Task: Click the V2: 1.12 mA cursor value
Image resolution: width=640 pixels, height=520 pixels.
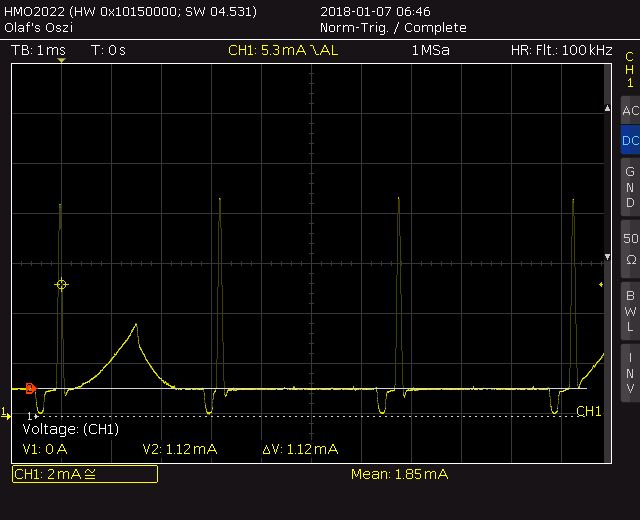Action: coord(180,449)
